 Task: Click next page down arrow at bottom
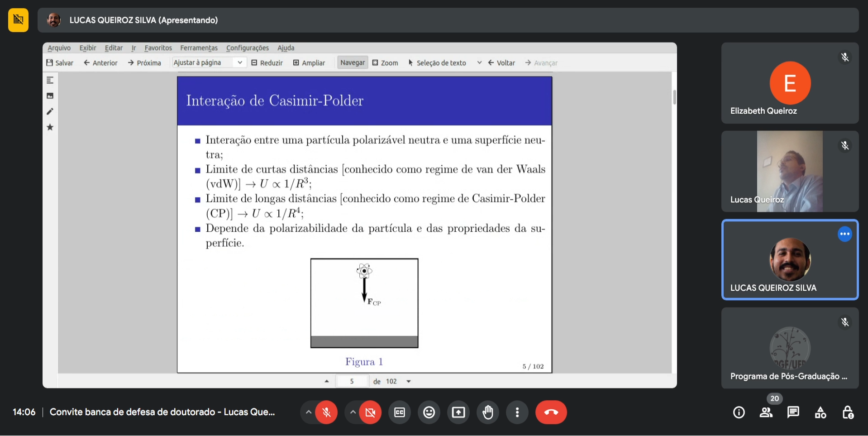tap(409, 382)
